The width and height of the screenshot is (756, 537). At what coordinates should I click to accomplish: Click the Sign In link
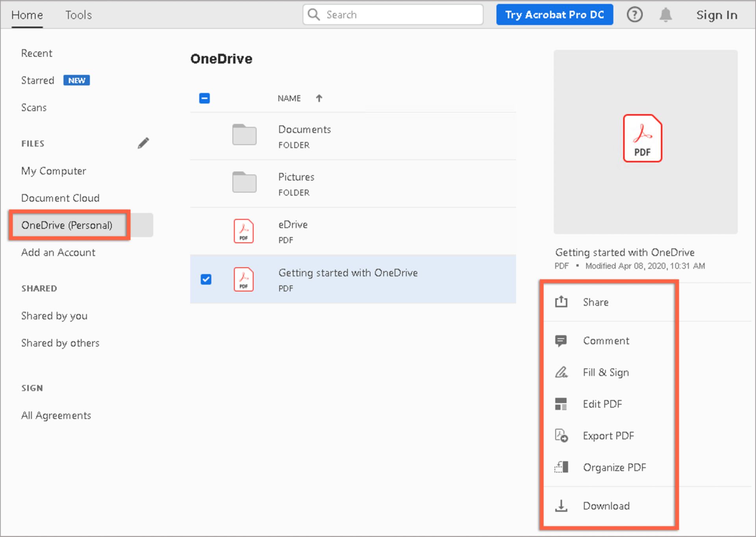coord(717,15)
